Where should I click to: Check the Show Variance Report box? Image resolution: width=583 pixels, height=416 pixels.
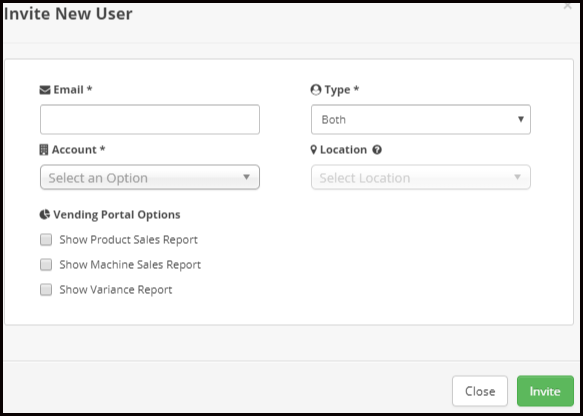(x=46, y=290)
